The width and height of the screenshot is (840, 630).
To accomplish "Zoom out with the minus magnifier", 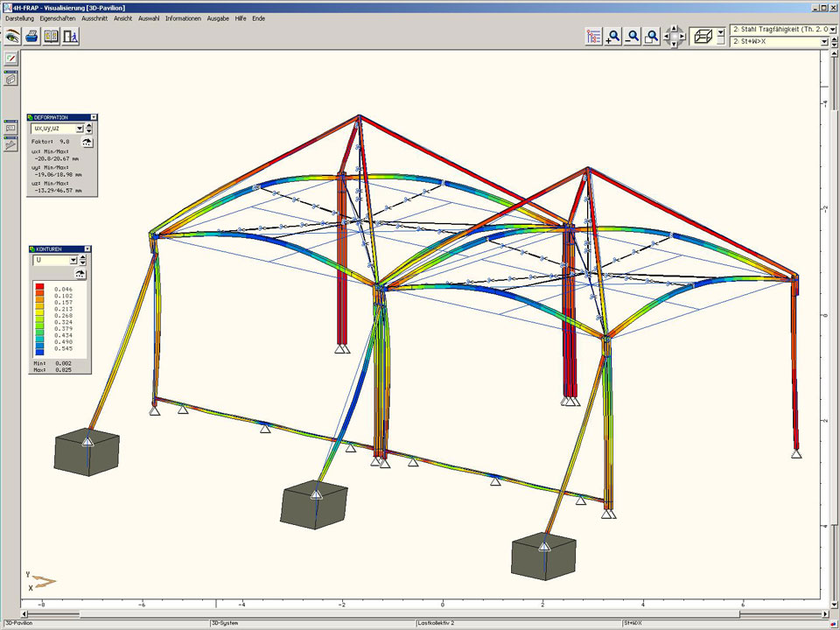I will pos(633,36).
